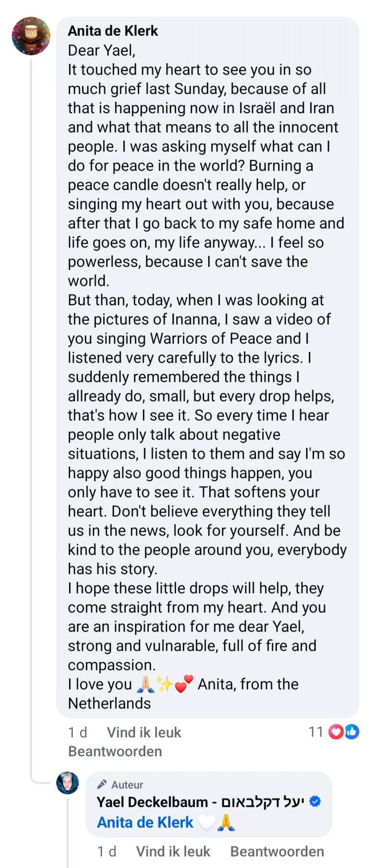Click the blue verified checkmark badge

click(315, 801)
